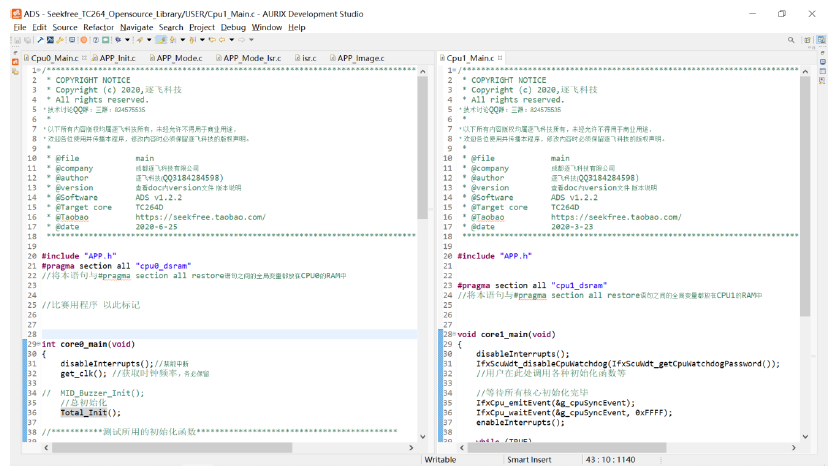Toggle the highlighted Mark Occurrences icon
The width and height of the screenshot is (832, 468).
tap(161, 40)
